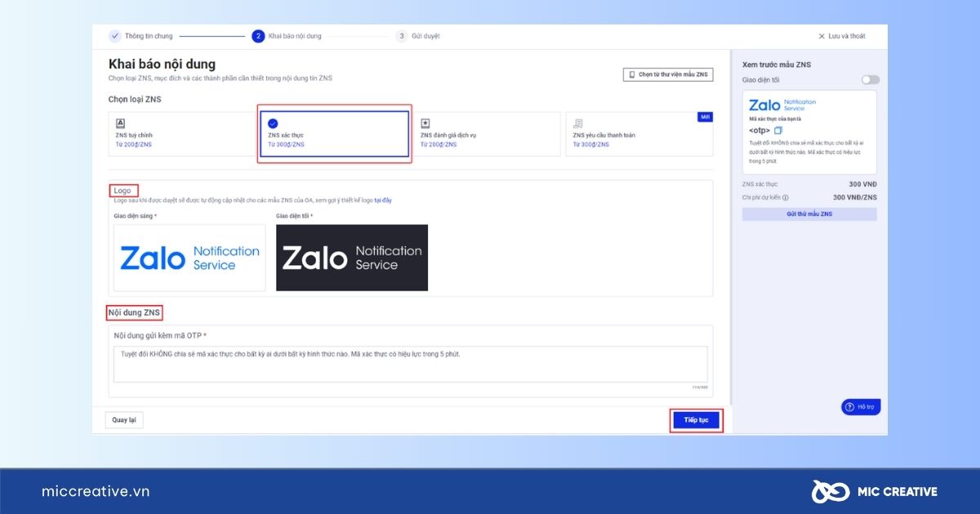
Task: Click the help icon in the Hỗ trợ button
Action: point(851,406)
